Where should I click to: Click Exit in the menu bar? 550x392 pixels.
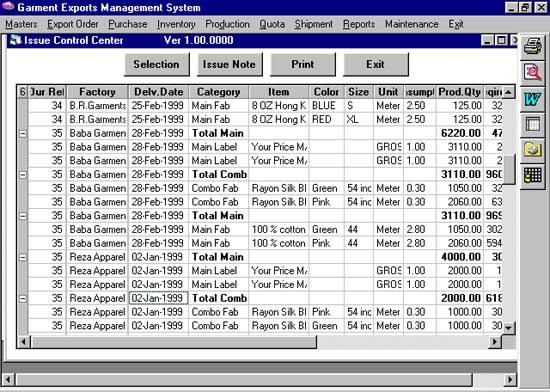pyautogui.click(x=456, y=24)
